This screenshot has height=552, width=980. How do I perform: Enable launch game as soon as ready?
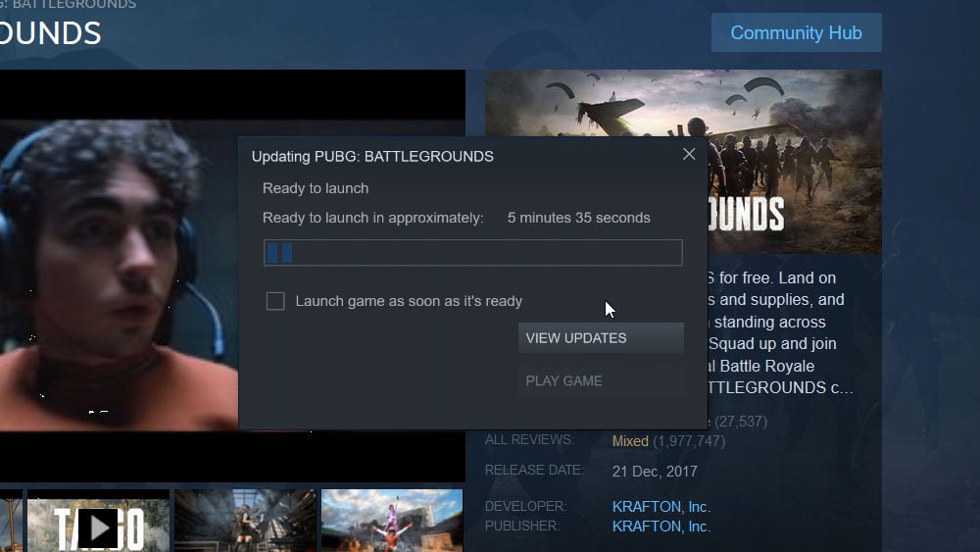click(x=275, y=301)
